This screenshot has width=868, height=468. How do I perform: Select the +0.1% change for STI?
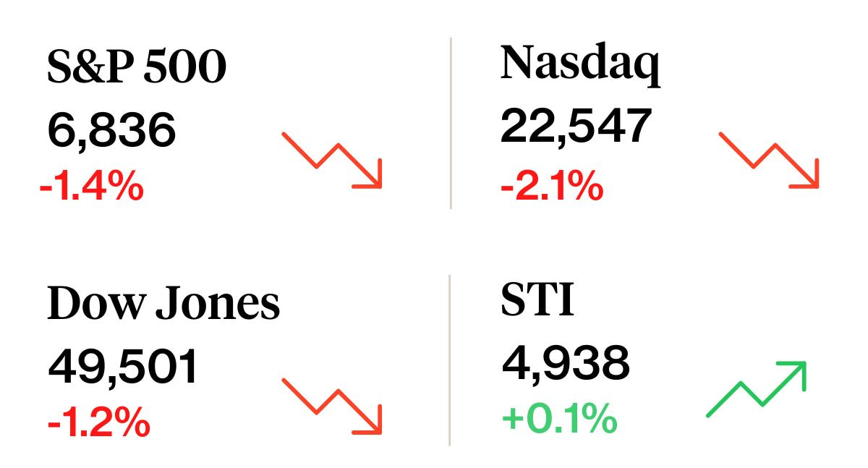(558, 420)
